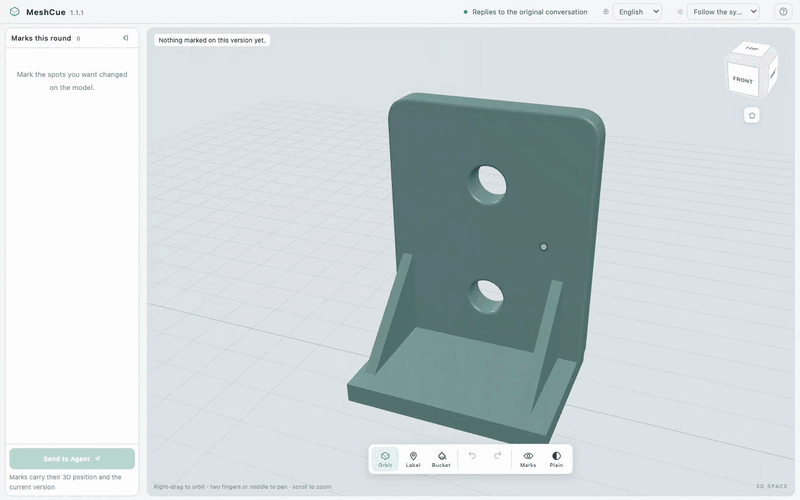The height and width of the screenshot is (500, 800).
Task: Click the undo arrow
Action: (x=472, y=456)
